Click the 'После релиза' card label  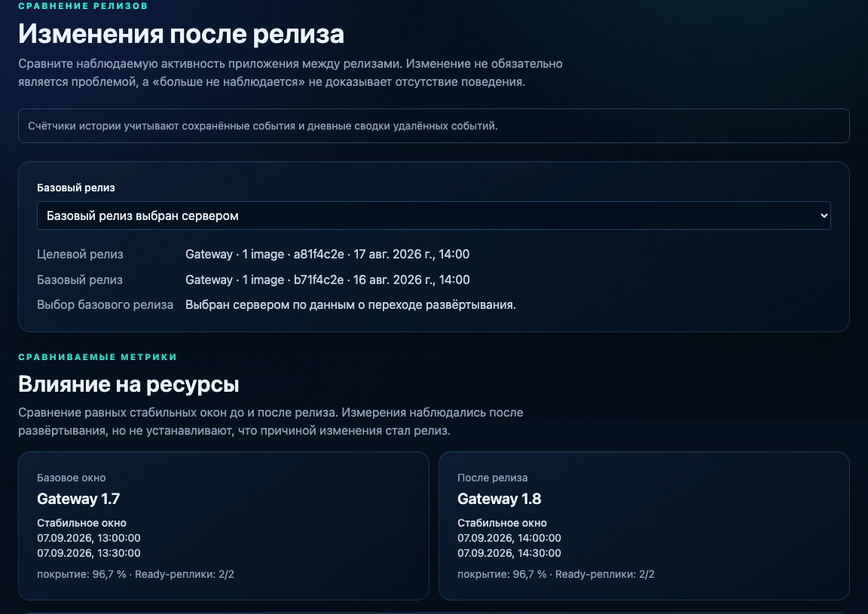pos(493,478)
